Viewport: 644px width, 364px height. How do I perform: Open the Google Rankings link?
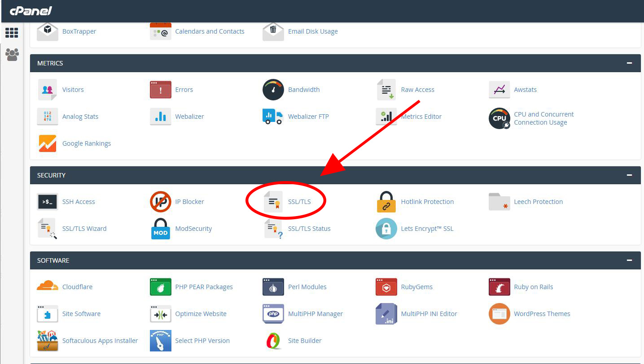pos(87,143)
